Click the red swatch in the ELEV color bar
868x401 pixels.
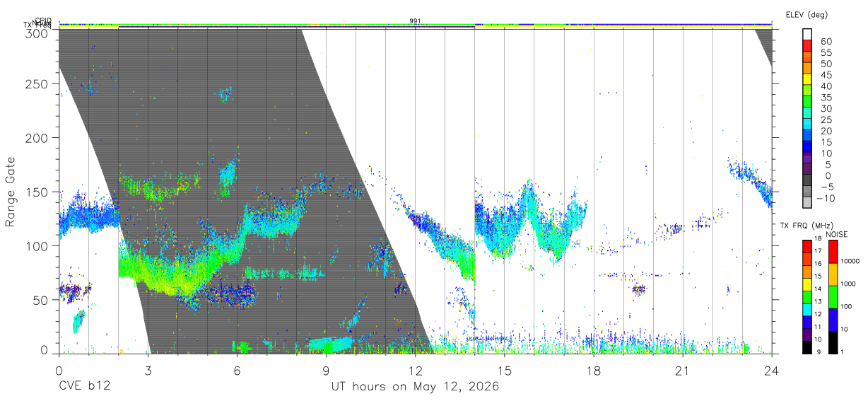(807, 45)
